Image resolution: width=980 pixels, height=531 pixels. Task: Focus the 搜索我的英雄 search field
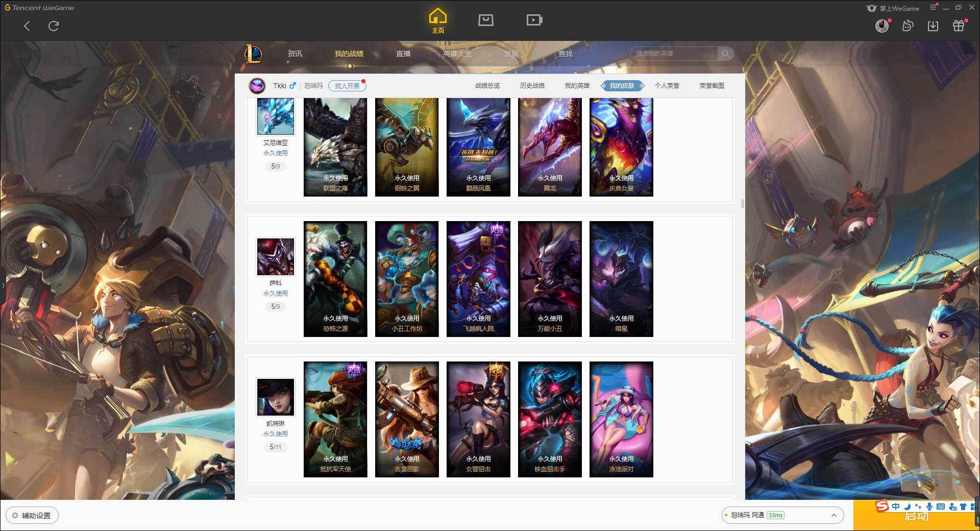click(674, 54)
